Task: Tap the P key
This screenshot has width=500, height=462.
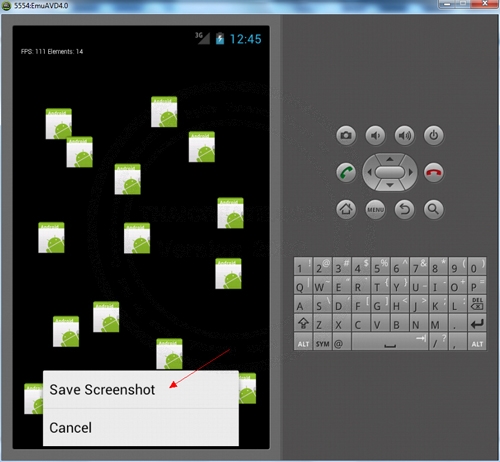Action: [x=477, y=285]
